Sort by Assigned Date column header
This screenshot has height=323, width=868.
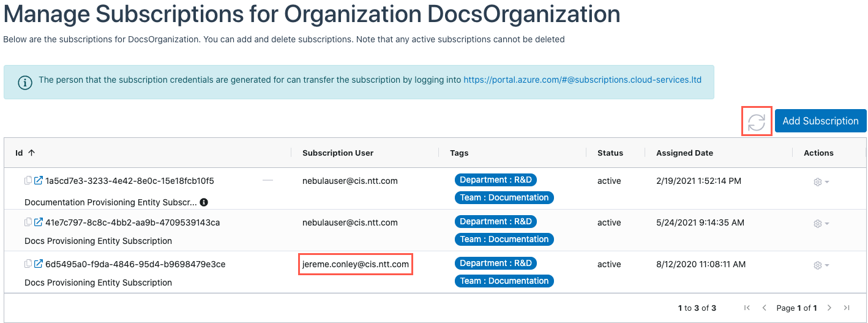coord(684,153)
